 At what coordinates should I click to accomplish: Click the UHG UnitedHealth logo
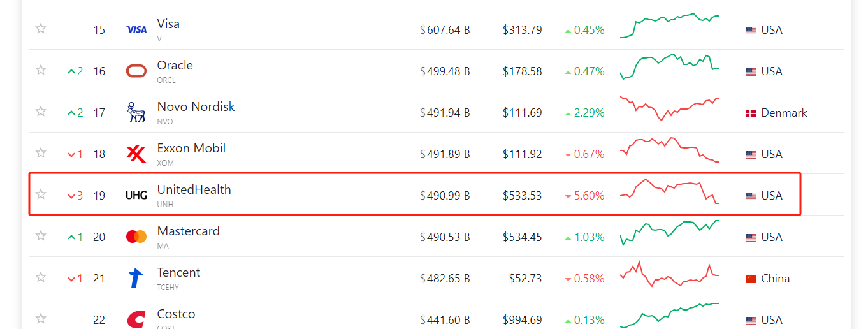[136, 196]
